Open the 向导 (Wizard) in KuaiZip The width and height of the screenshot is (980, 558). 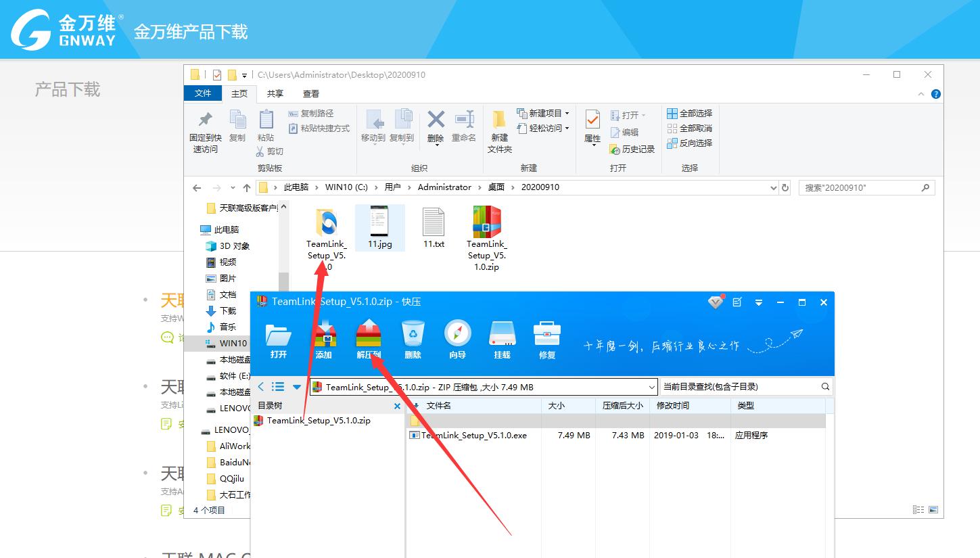(x=457, y=338)
